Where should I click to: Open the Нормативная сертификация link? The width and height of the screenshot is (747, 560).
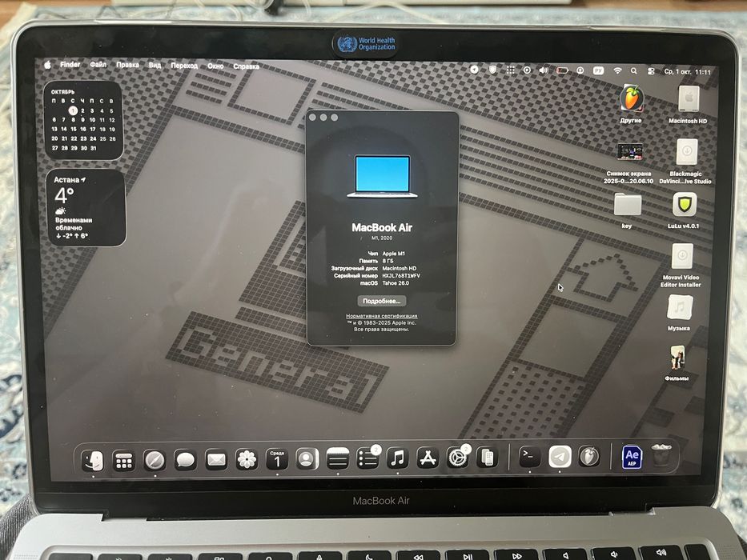click(382, 316)
